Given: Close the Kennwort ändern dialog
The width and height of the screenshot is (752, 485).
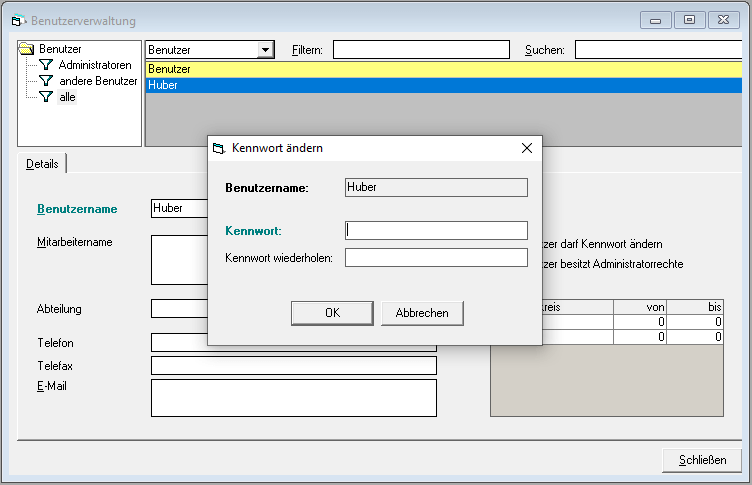Looking at the screenshot, I should 527,148.
